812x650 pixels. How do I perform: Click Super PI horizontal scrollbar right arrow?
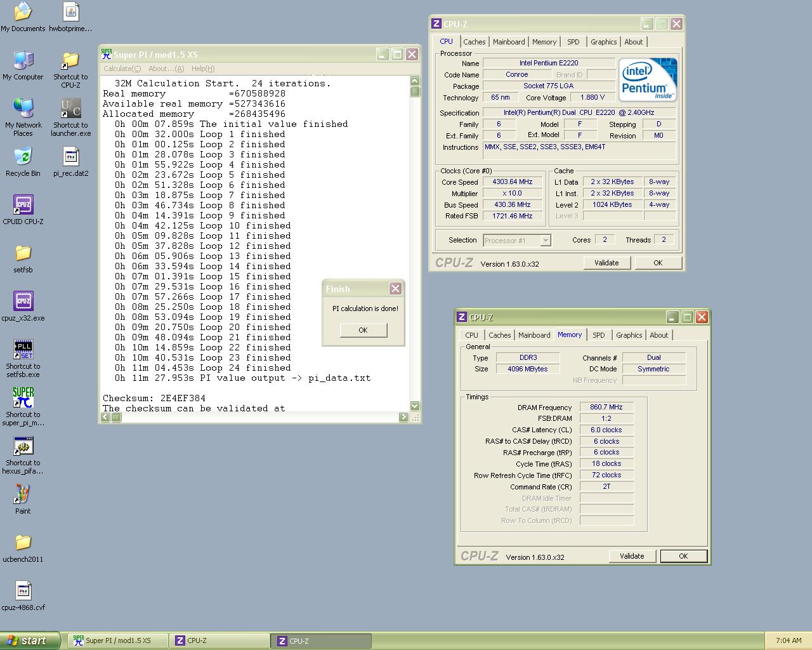[403, 417]
